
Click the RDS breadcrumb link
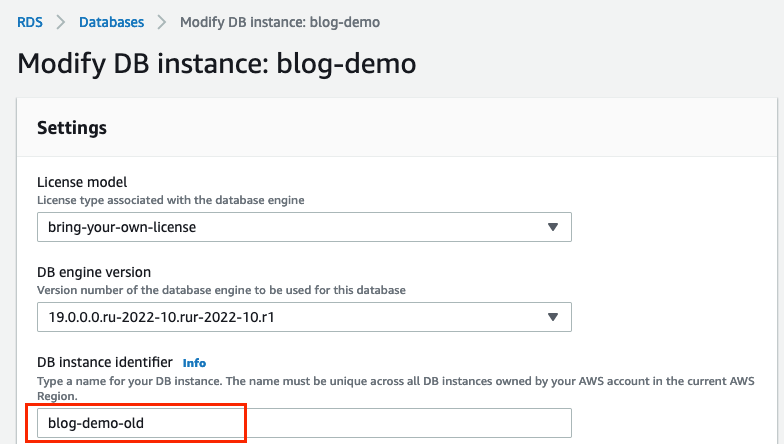click(30, 21)
